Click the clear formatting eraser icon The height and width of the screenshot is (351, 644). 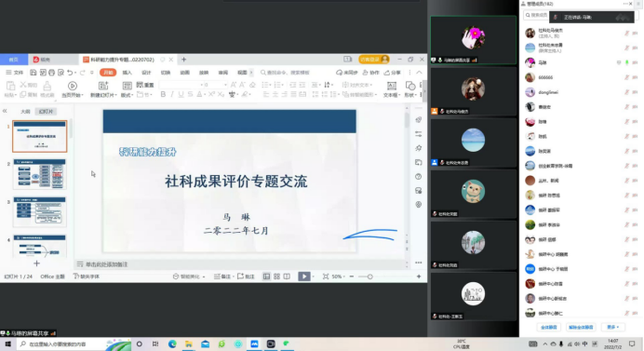tap(252, 85)
